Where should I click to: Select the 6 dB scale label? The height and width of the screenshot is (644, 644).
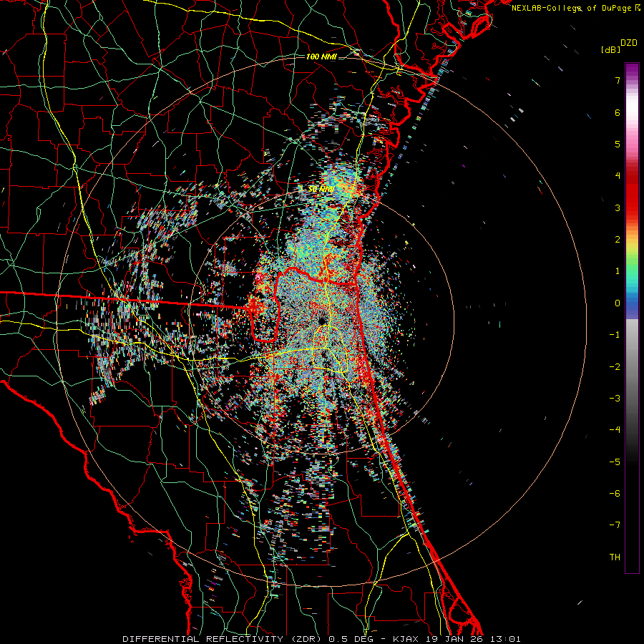click(618, 112)
